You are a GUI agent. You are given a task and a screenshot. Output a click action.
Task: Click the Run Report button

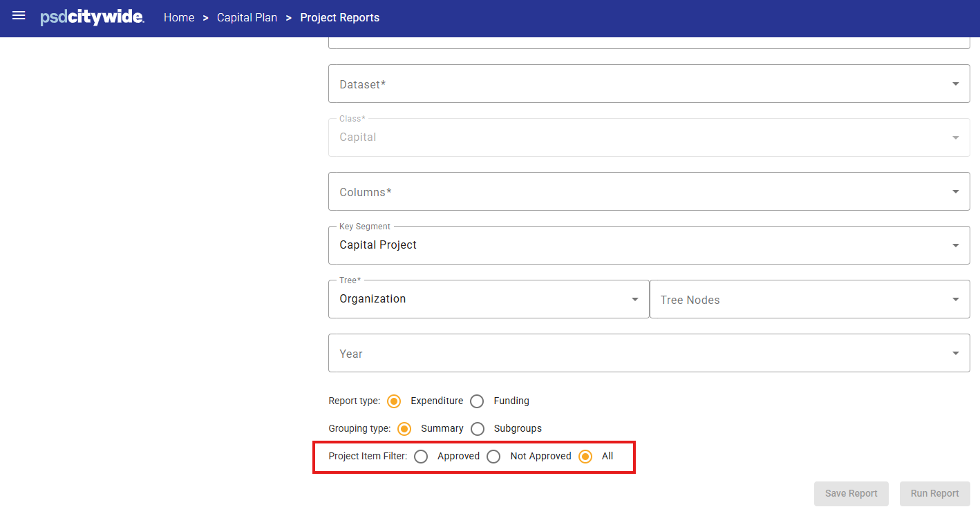point(935,493)
